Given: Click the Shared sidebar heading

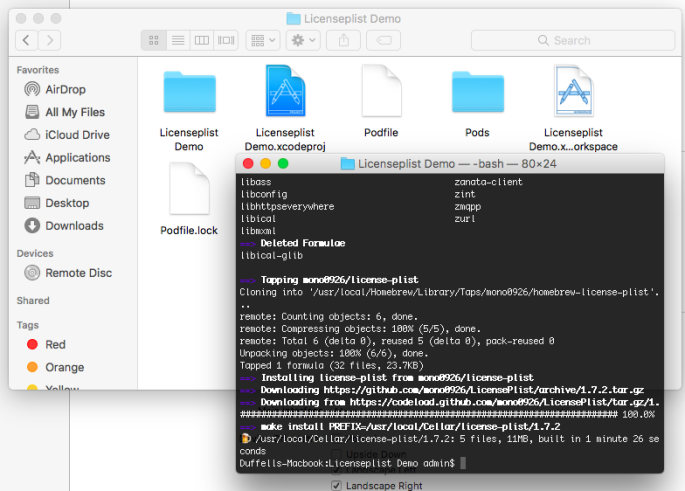Looking at the screenshot, I should (x=33, y=301).
